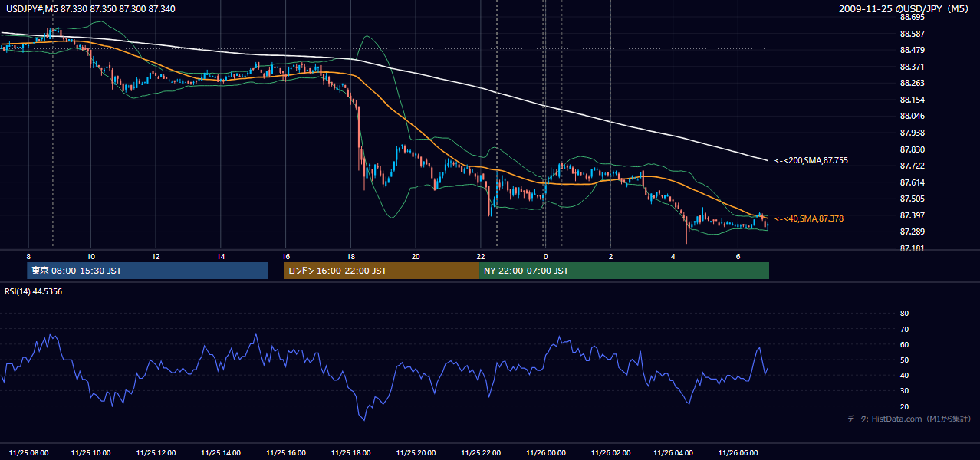980x460 pixels.
Task: Click hour label 16 under price chart
Action: 285,256
